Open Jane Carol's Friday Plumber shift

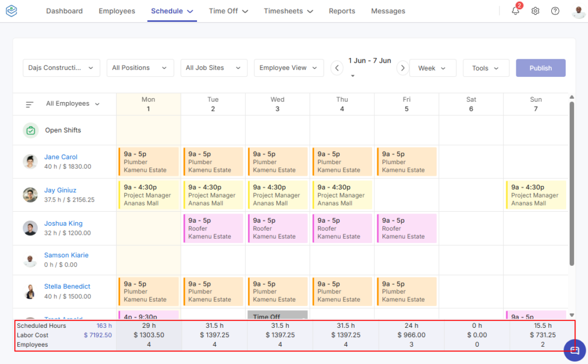[x=407, y=161]
